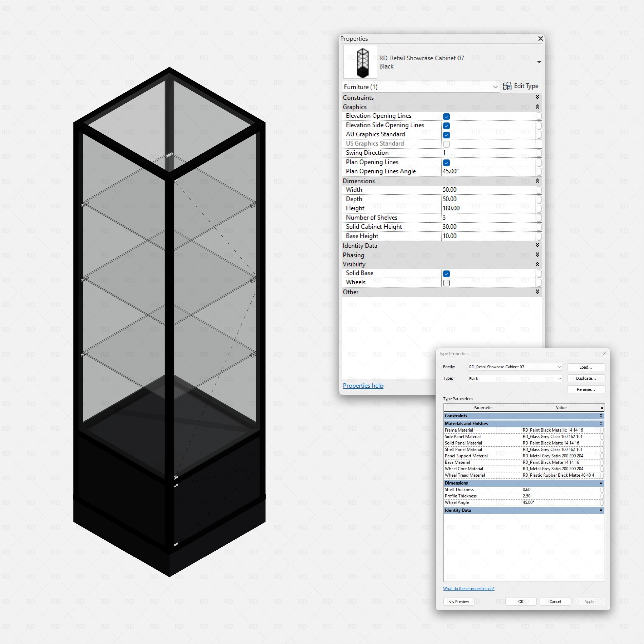
Task: Uncheck Elevation Side Opening Lines
Action: [x=446, y=126]
